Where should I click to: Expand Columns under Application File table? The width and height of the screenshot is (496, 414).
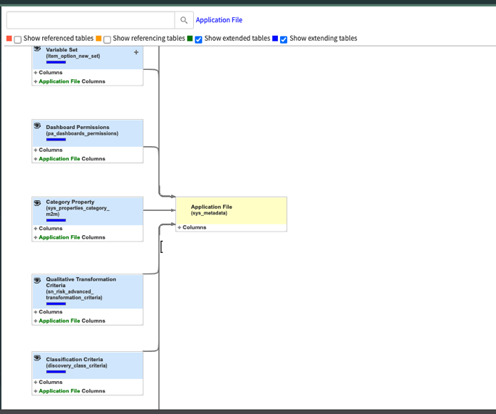tap(192, 227)
